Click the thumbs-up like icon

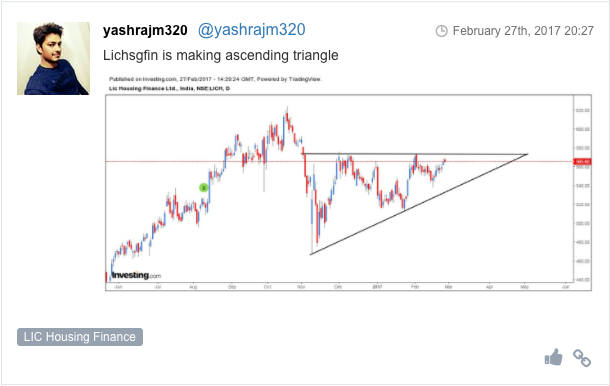click(554, 357)
